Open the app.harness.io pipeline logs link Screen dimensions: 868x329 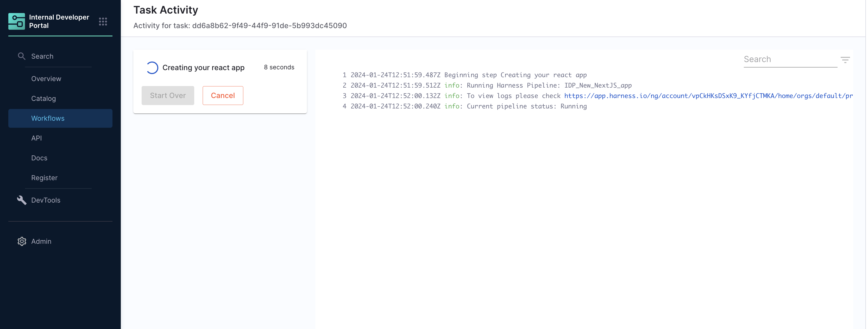pos(708,96)
